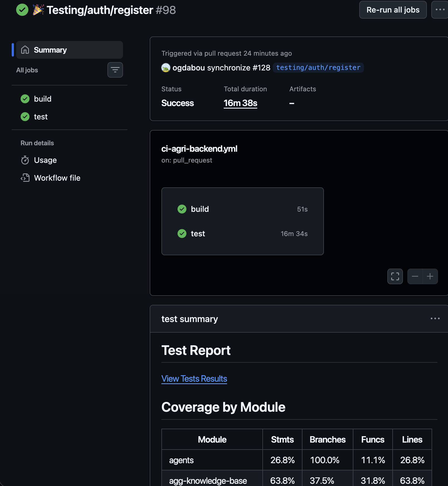The height and width of the screenshot is (486, 448).
Task: Open the View Tests Results link
Action: coord(194,379)
